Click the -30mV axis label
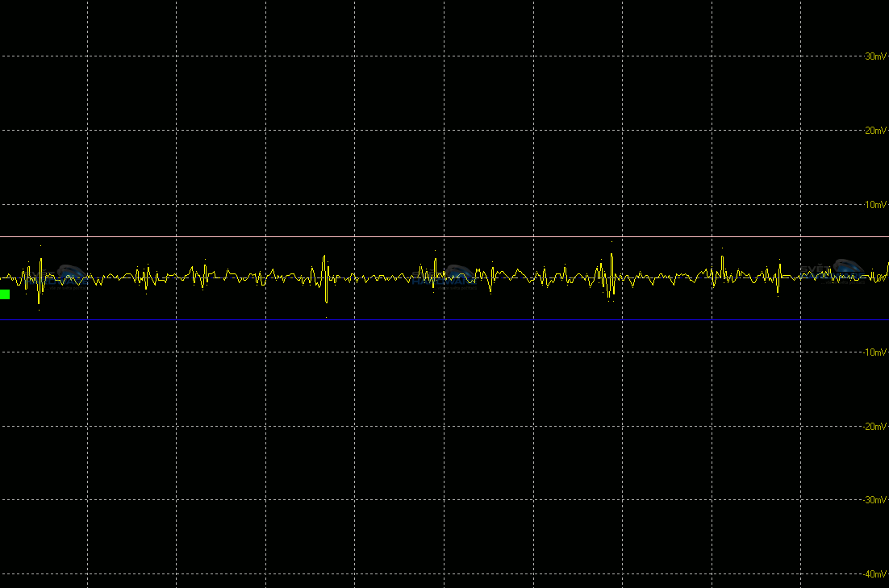Viewport: 889px width, 588px height. 874,500
